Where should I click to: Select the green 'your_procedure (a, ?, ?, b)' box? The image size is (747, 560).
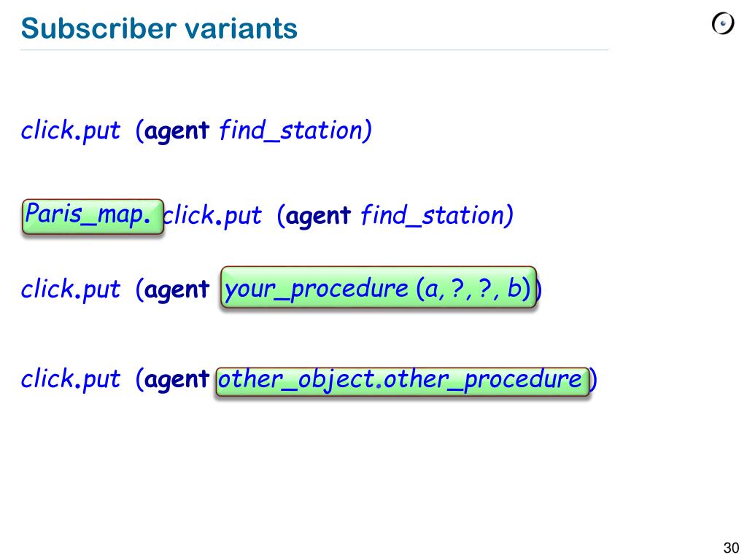(x=378, y=289)
